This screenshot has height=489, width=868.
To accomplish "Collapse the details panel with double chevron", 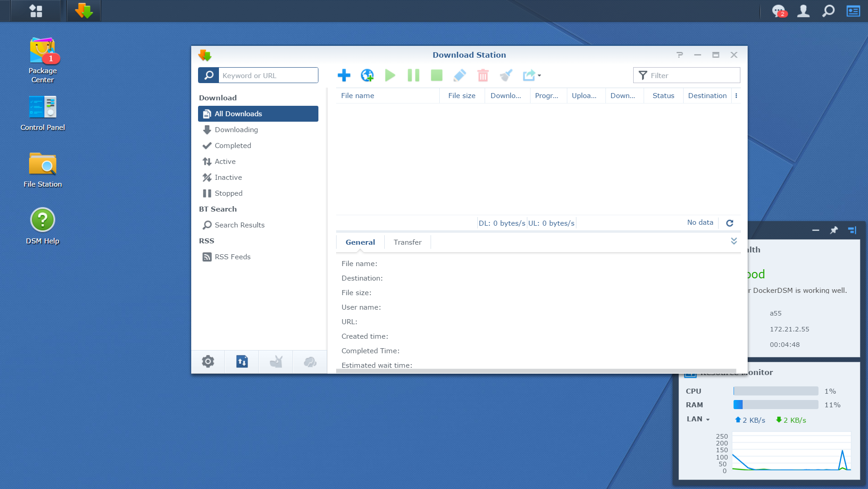I will click(734, 241).
